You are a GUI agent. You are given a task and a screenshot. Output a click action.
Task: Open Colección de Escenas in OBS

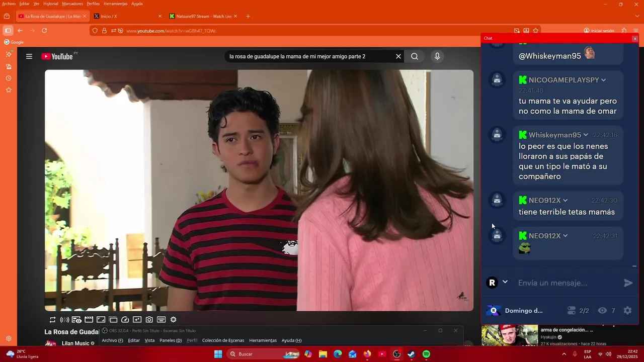pos(223,340)
